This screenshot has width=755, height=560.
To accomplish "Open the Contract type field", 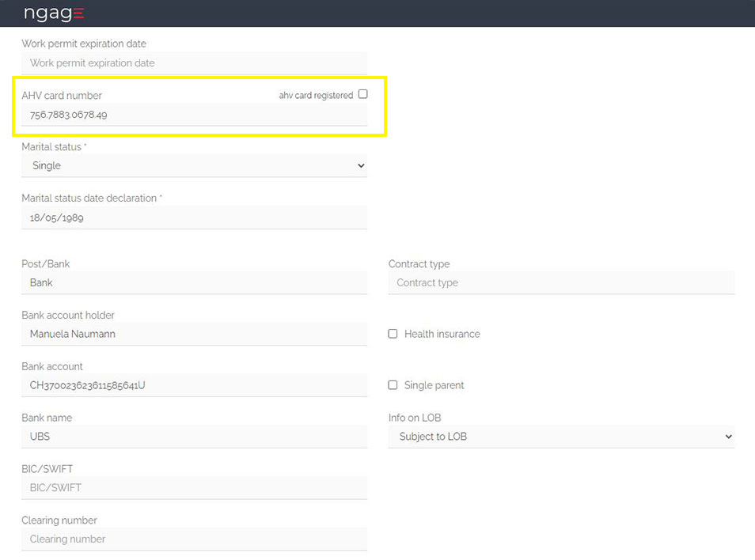I will [561, 282].
